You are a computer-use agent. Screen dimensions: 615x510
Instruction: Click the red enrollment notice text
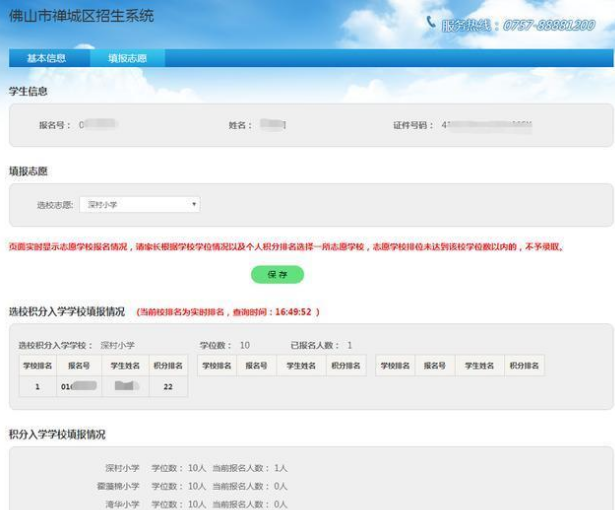pos(286,247)
